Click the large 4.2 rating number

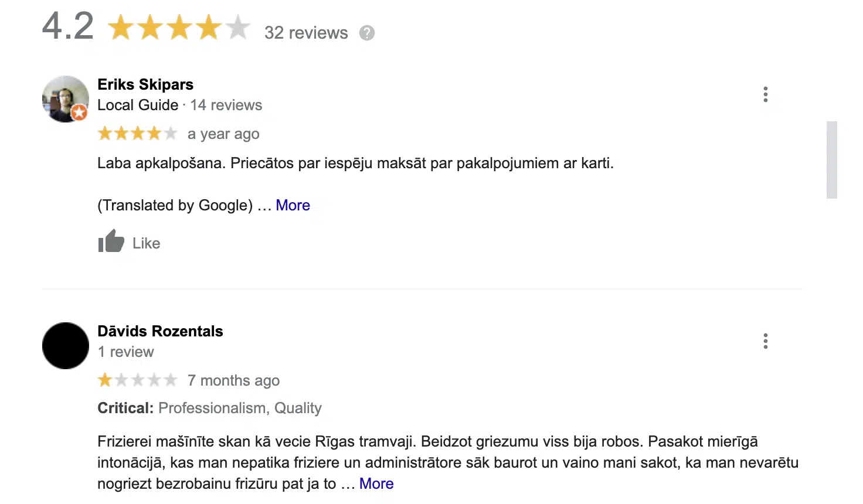coord(68,26)
